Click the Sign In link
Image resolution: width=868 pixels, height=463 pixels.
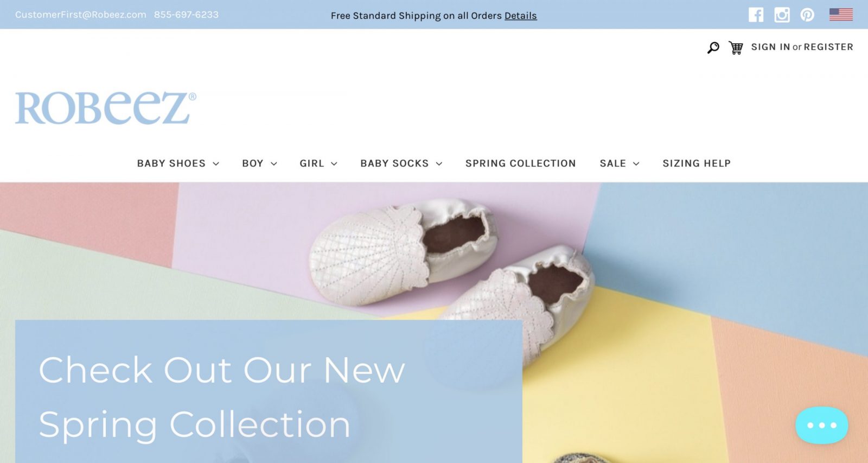[770, 47]
